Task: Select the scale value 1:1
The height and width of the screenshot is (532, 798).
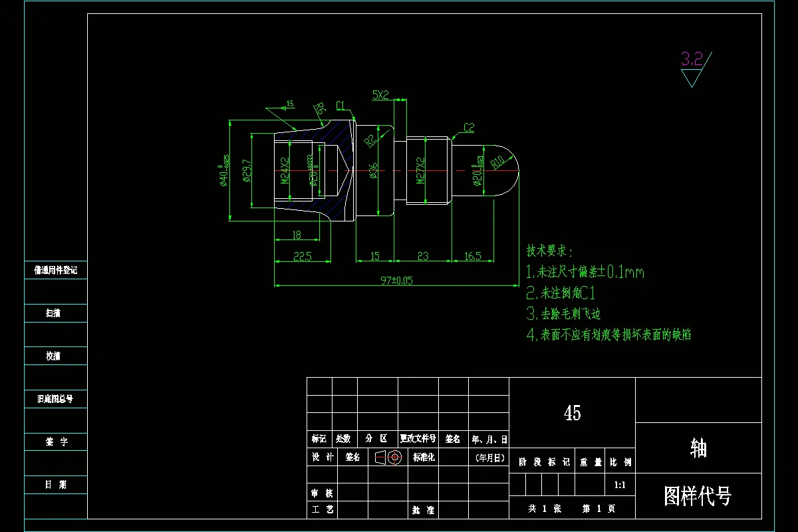Action: point(620,485)
